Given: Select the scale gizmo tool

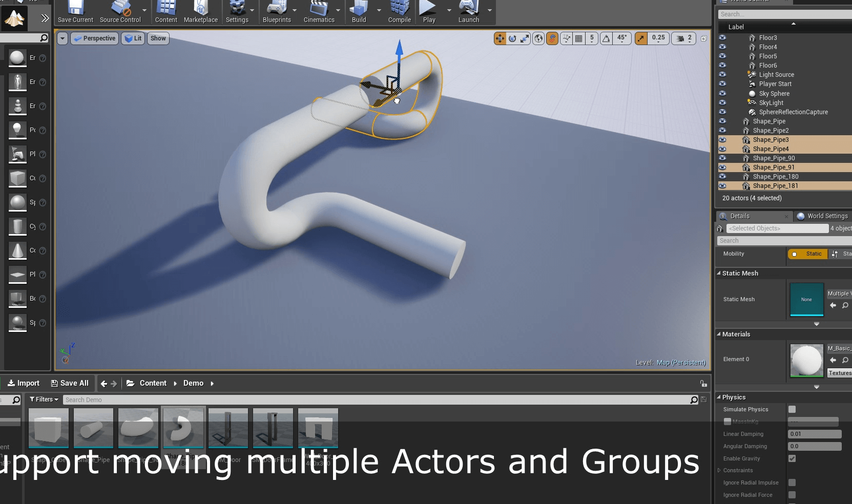Looking at the screenshot, I should tap(525, 38).
